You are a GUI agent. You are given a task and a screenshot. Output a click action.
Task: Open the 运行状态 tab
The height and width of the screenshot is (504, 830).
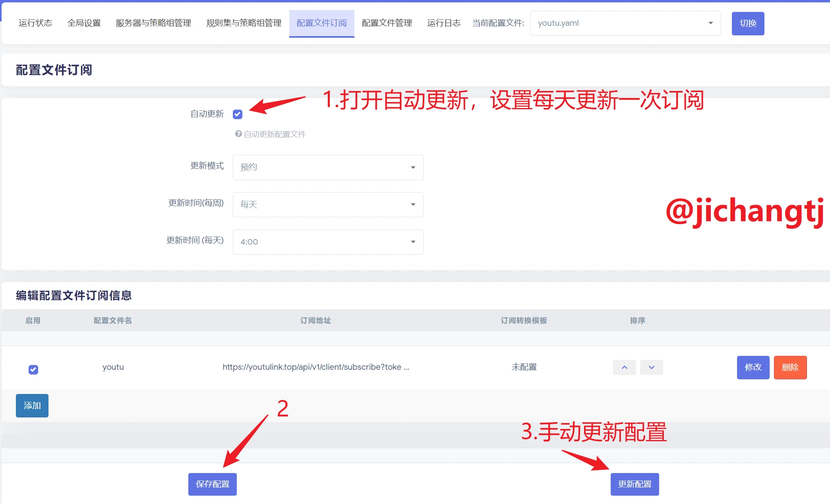(x=35, y=23)
